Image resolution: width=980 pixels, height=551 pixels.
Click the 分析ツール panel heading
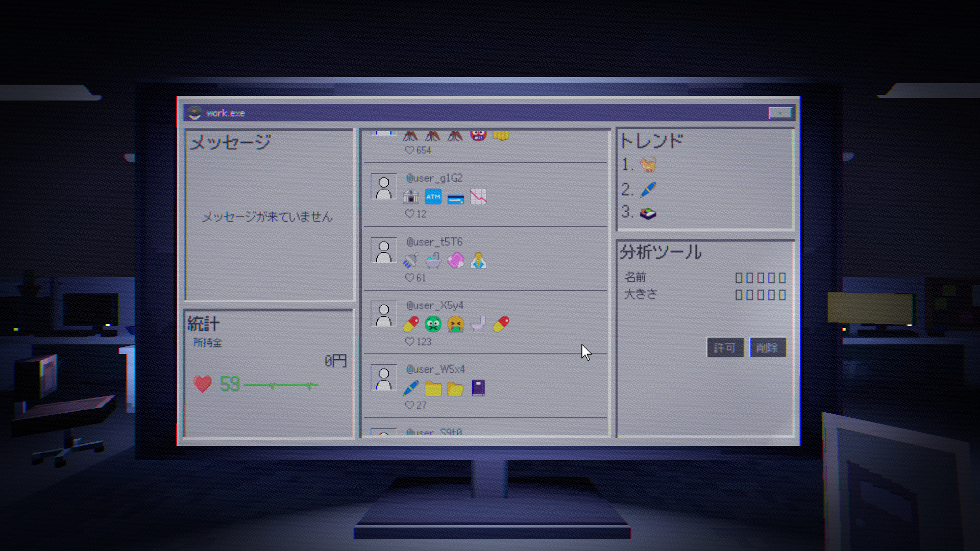[x=661, y=252]
